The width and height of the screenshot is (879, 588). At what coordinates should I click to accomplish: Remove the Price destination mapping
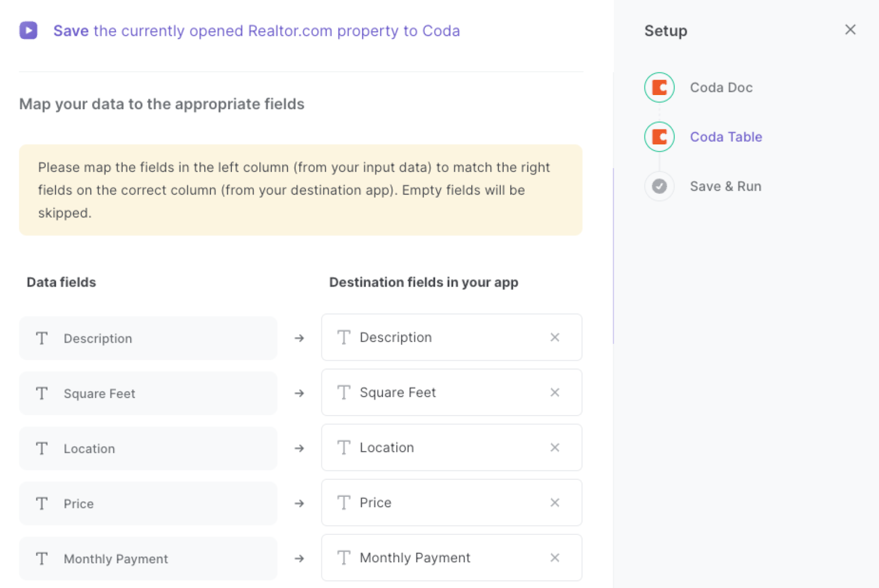click(555, 502)
